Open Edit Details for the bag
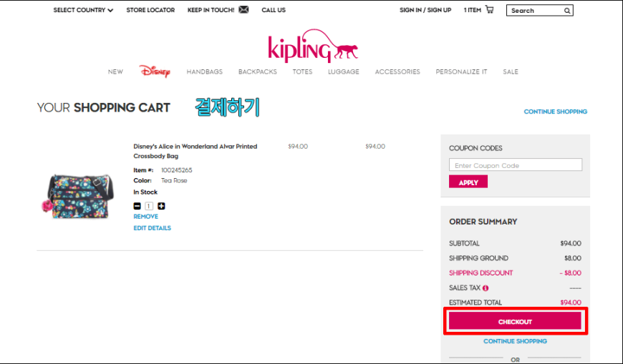The height and width of the screenshot is (364, 623). (153, 228)
